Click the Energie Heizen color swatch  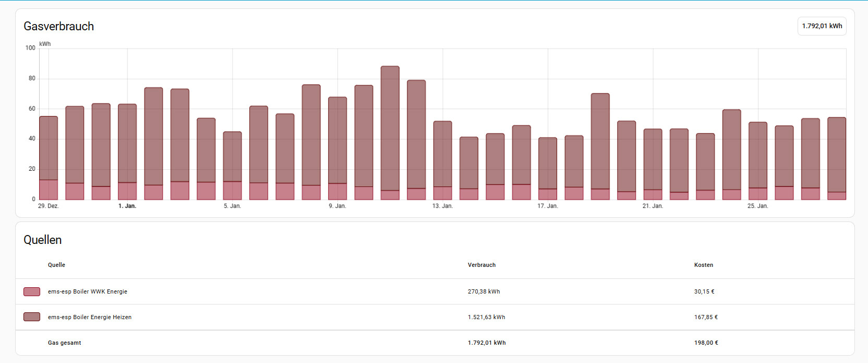[32, 317]
